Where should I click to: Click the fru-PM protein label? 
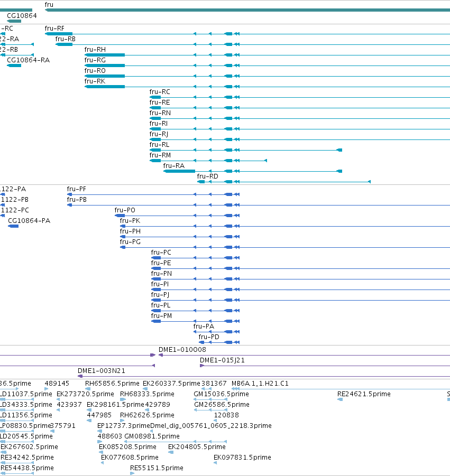(x=161, y=316)
